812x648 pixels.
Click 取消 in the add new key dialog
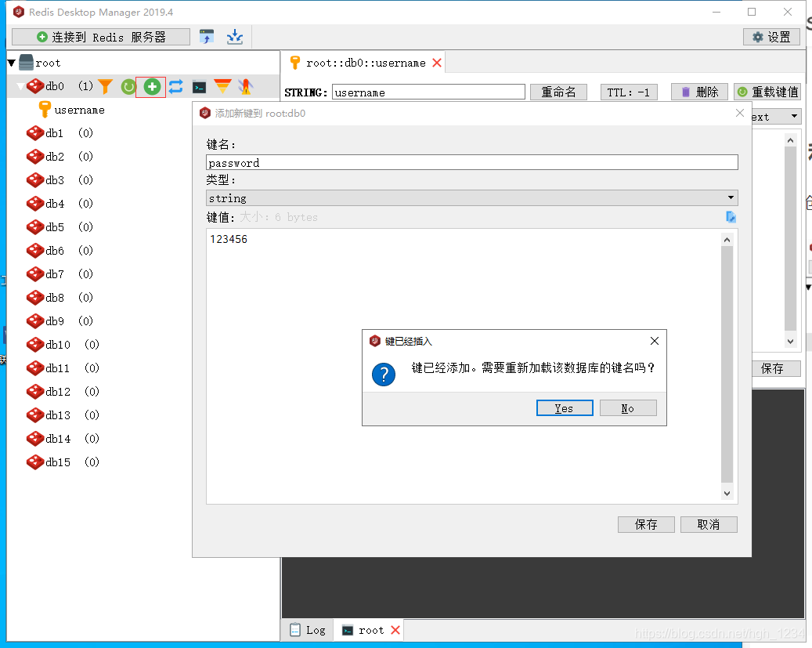(709, 525)
